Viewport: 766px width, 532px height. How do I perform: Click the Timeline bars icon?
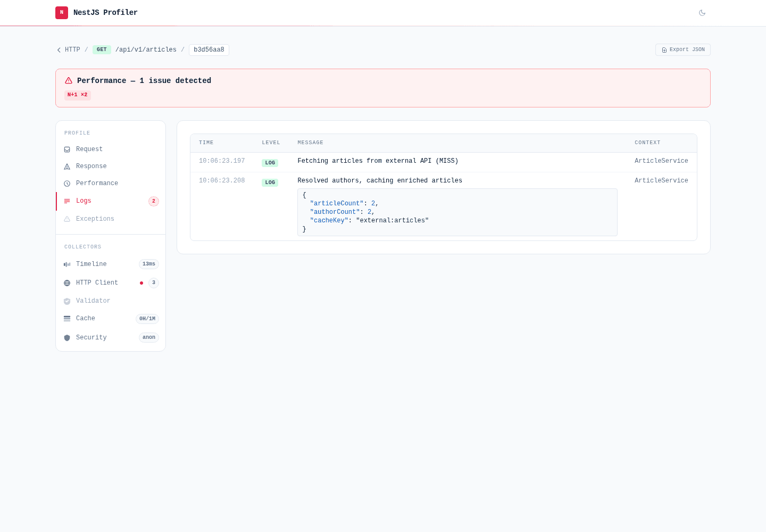67,264
